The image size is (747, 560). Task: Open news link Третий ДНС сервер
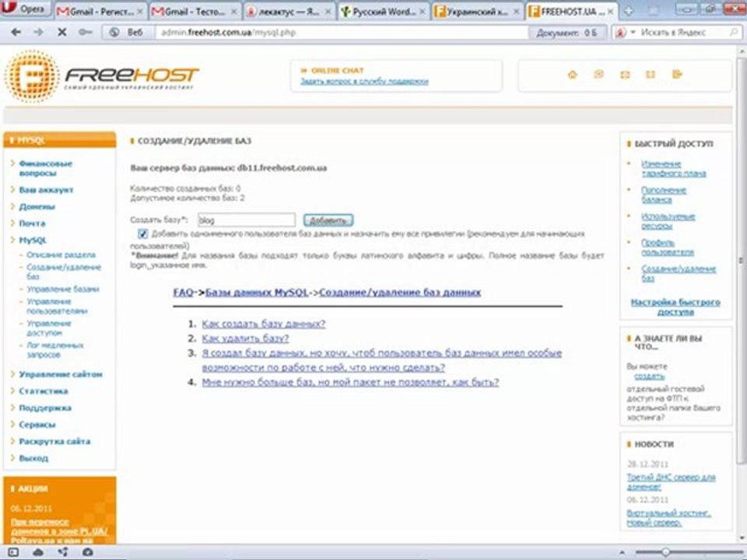(x=672, y=482)
